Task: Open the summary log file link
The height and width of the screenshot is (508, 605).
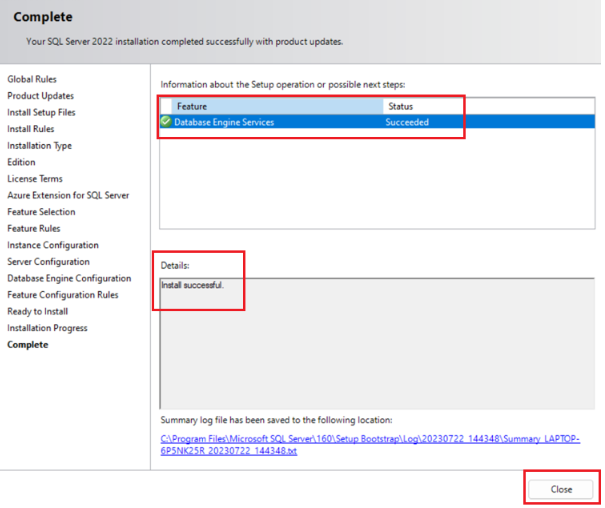Action: (x=370, y=444)
